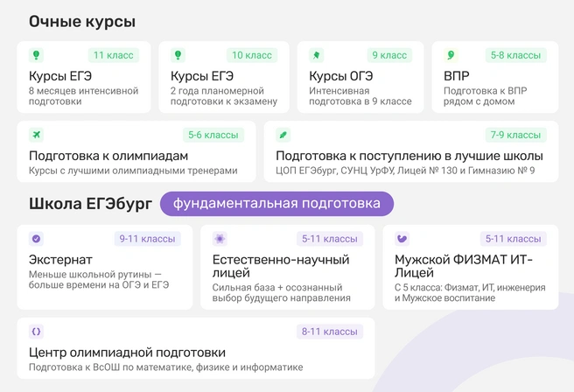Click the checkmark icon on the Экстернат card
The height and width of the screenshot is (392, 574).
tap(36, 239)
